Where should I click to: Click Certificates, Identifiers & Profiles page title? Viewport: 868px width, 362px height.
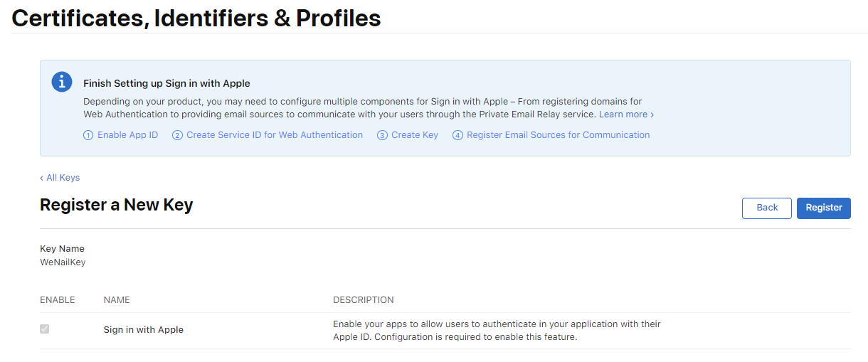(x=196, y=18)
